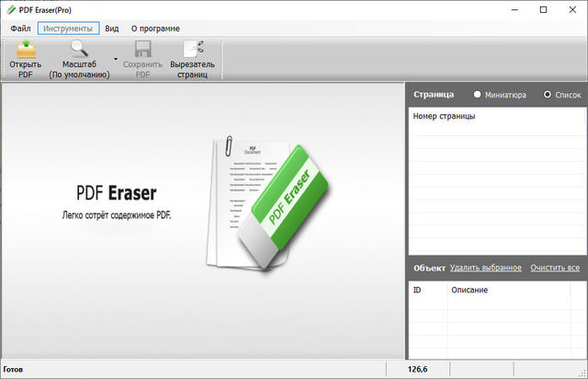Click the 126,6 value in status bar
This screenshot has height=379, width=588.
[417, 369]
